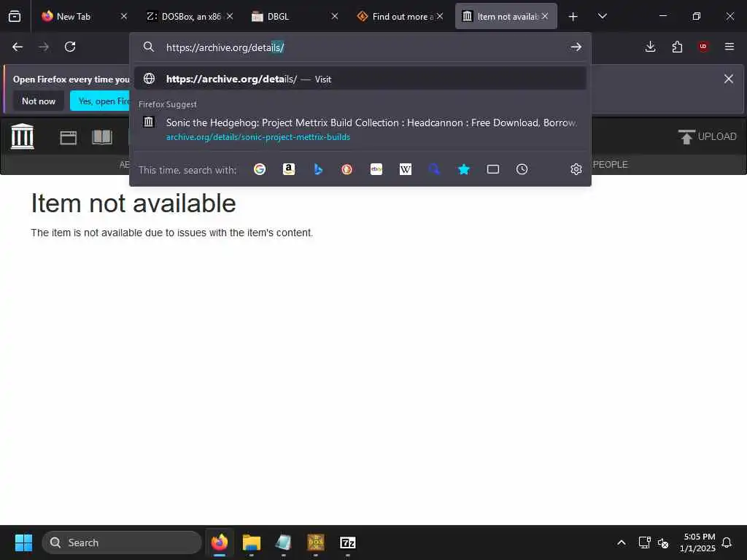Click Yes, open Firefox button
Screen dimensions: 747x560
pos(100,101)
